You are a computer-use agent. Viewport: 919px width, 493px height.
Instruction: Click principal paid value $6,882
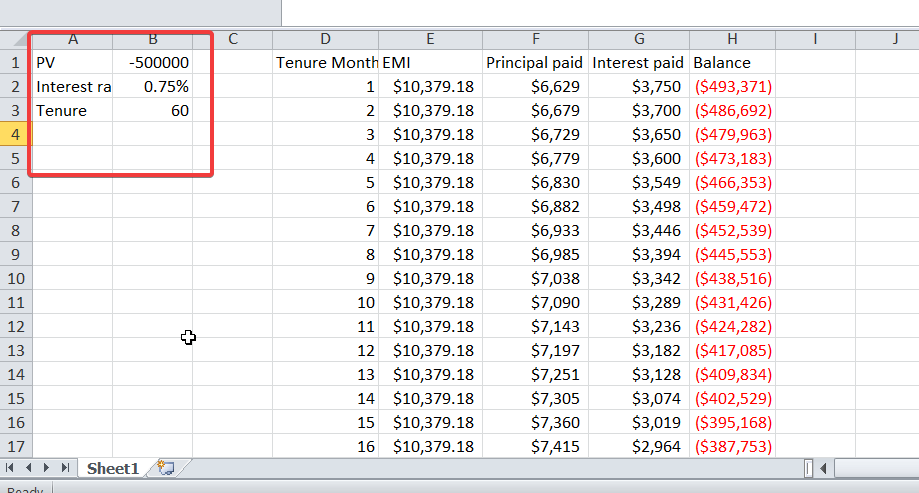point(536,206)
